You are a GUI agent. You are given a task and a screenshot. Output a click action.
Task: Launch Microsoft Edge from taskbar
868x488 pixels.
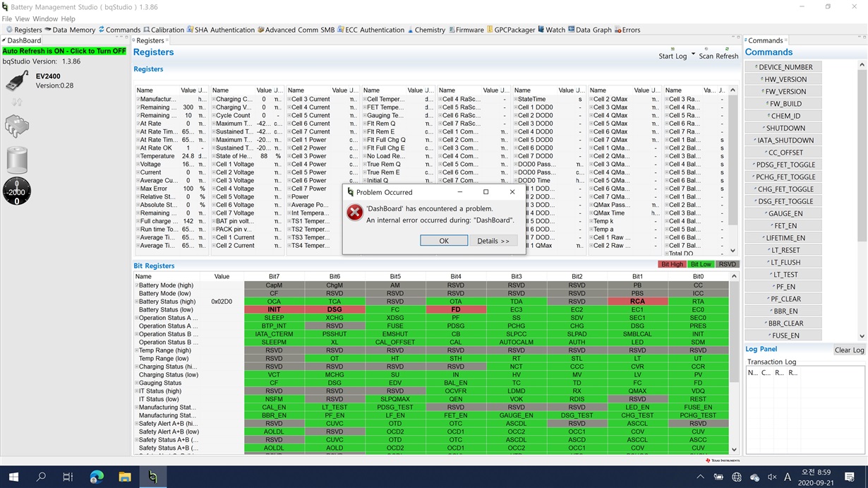pyautogui.click(x=97, y=477)
